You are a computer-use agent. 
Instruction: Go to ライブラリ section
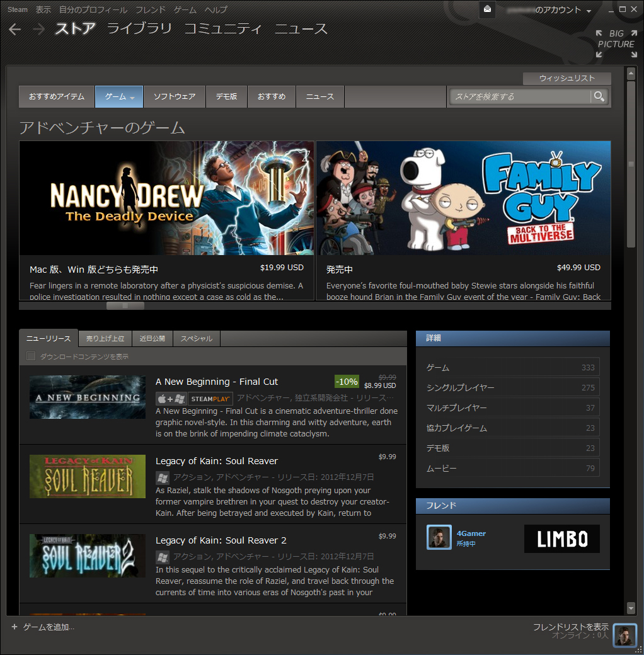139,28
